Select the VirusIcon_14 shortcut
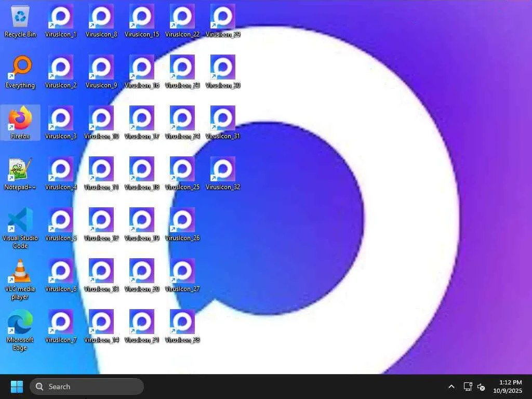This screenshot has height=399, width=532. [x=101, y=326]
